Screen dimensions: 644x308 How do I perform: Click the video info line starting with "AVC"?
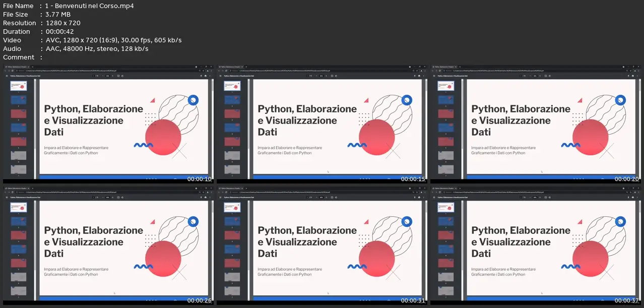coord(113,40)
